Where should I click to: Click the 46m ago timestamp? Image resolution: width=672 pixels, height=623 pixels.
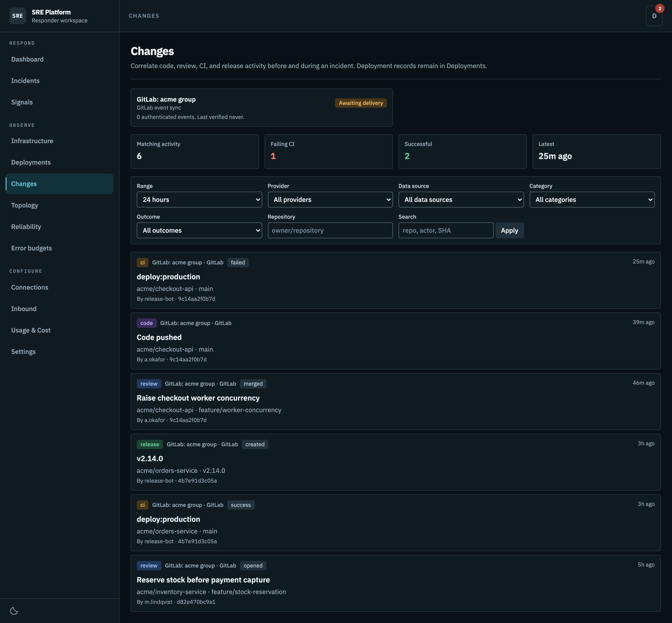[x=643, y=383]
